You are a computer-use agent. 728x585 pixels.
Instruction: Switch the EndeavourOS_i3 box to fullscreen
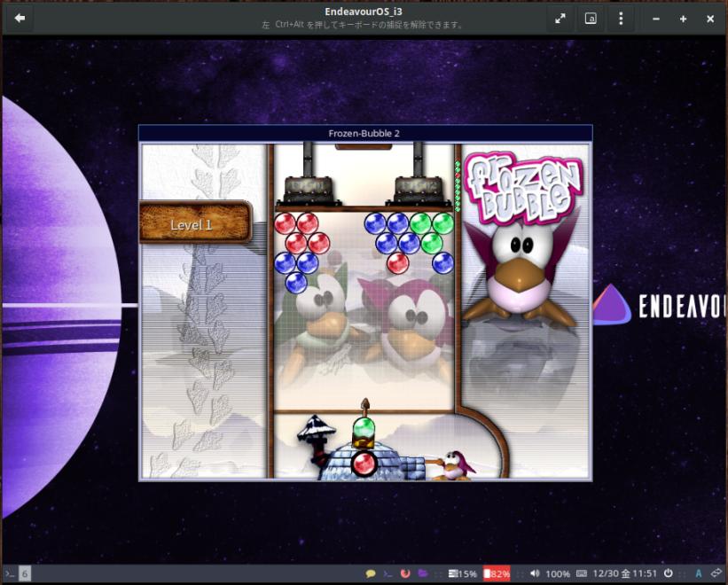(560, 19)
